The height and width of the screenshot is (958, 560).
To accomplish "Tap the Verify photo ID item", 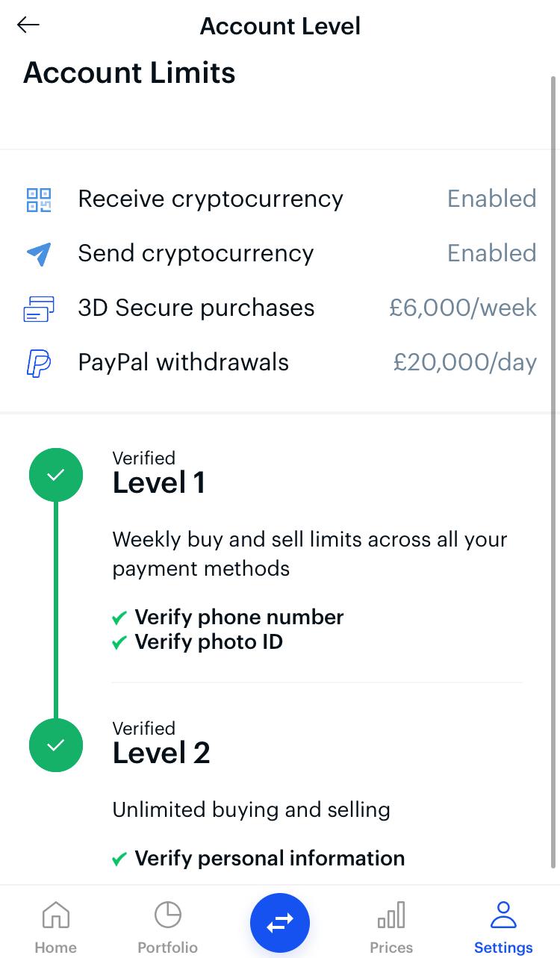I will [x=208, y=642].
